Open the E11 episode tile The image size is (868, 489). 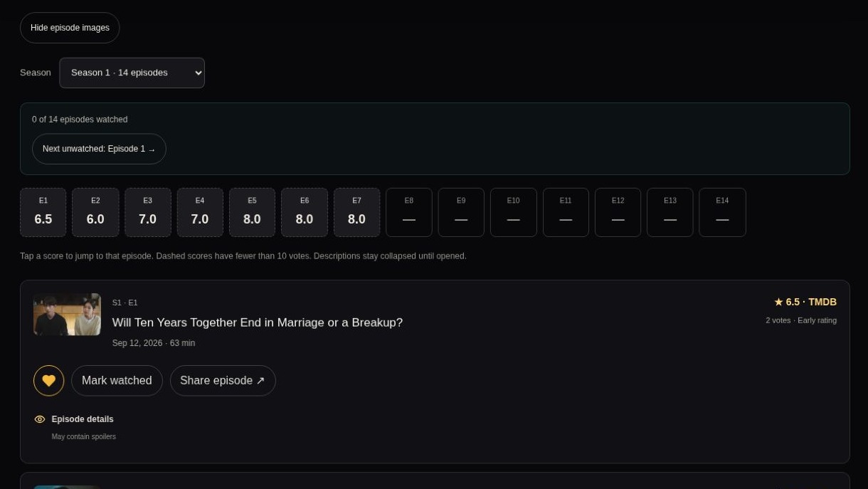566,212
